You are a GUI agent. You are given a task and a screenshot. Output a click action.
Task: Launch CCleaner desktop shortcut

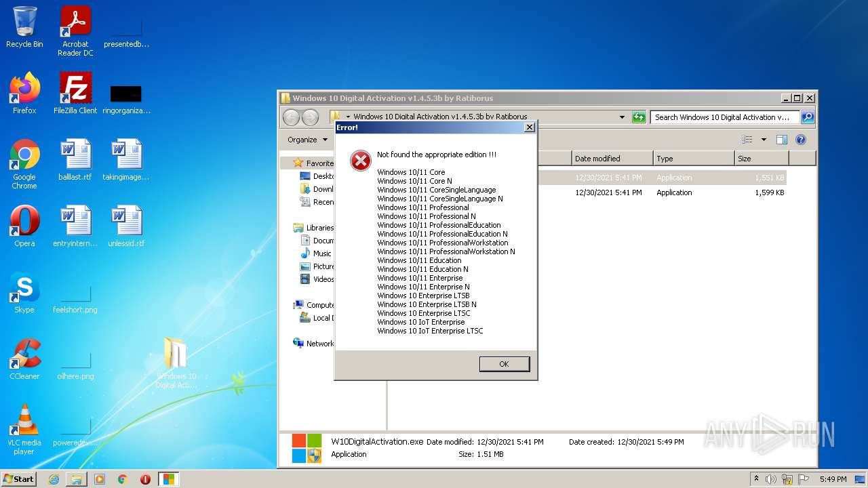coord(24,359)
